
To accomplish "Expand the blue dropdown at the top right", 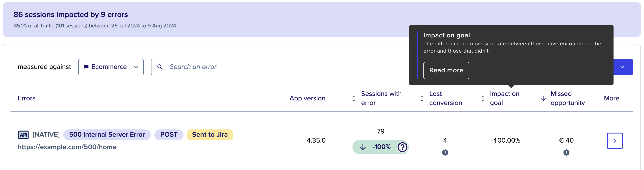I will [622, 67].
